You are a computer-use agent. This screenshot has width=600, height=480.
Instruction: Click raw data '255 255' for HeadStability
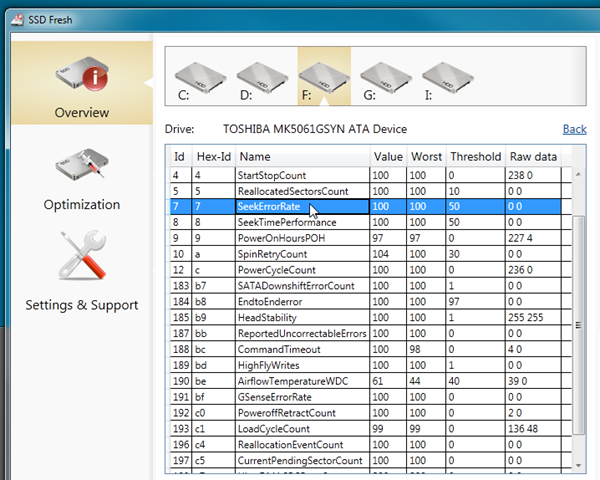(525, 318)
